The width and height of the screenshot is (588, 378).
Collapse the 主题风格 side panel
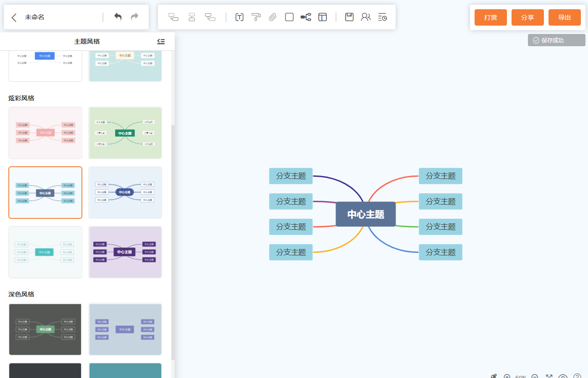(x=161, y=41)
